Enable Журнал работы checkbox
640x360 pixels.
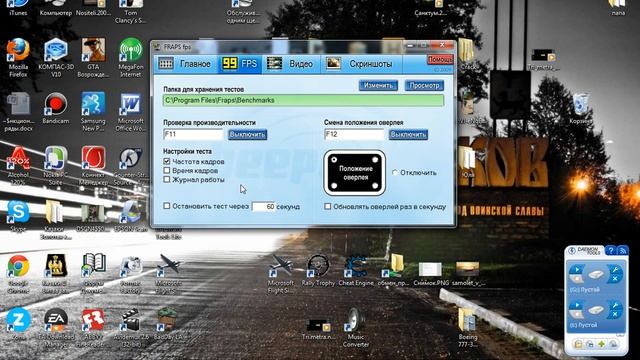(167, 180)
